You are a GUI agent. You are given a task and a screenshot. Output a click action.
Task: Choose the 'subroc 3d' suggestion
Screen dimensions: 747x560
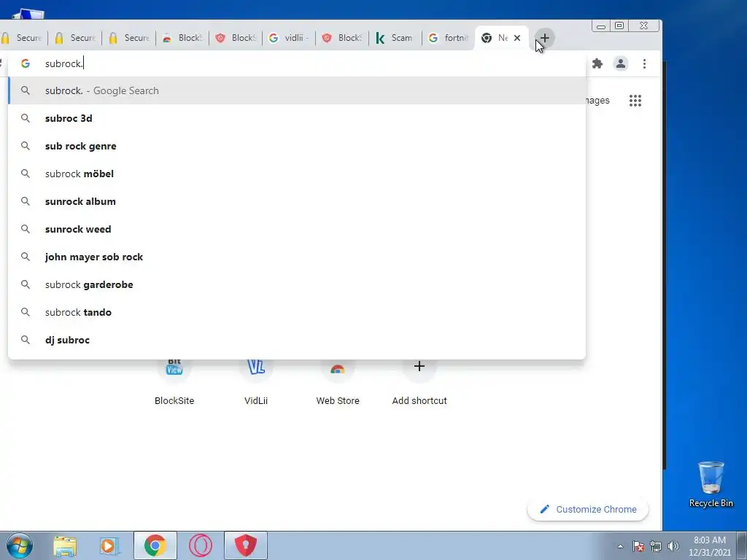click(297, 118)
